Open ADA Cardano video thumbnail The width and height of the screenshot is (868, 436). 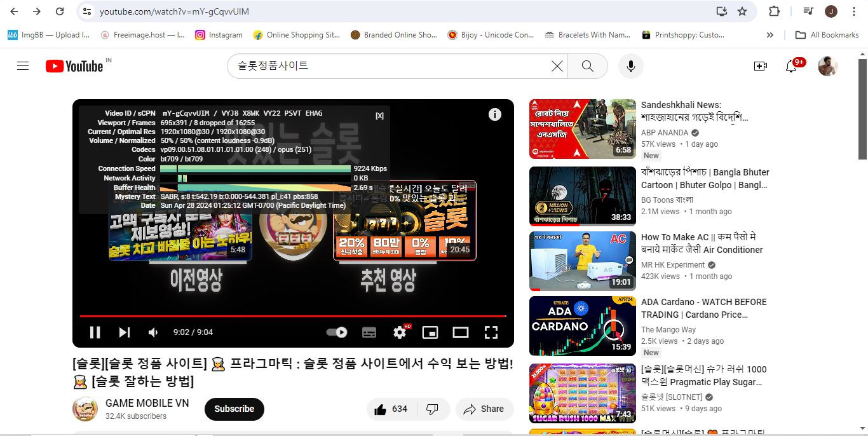point(583,326)
